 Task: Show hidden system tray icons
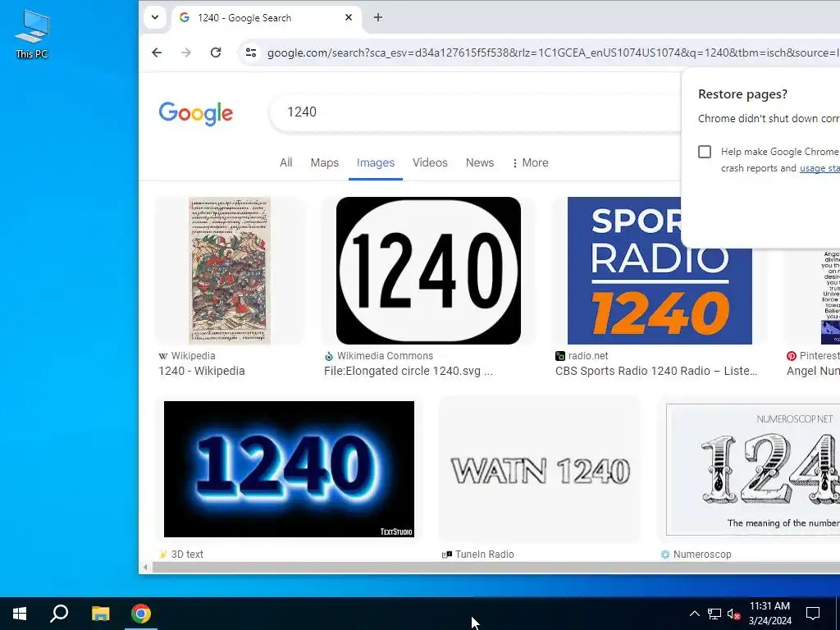tap(694, 614)
